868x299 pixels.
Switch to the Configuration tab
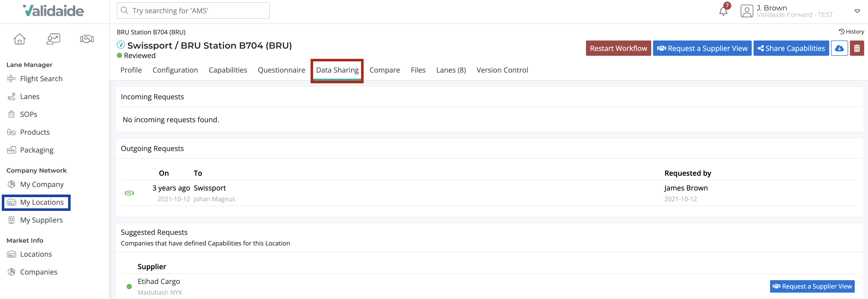[x=175, y=70]
